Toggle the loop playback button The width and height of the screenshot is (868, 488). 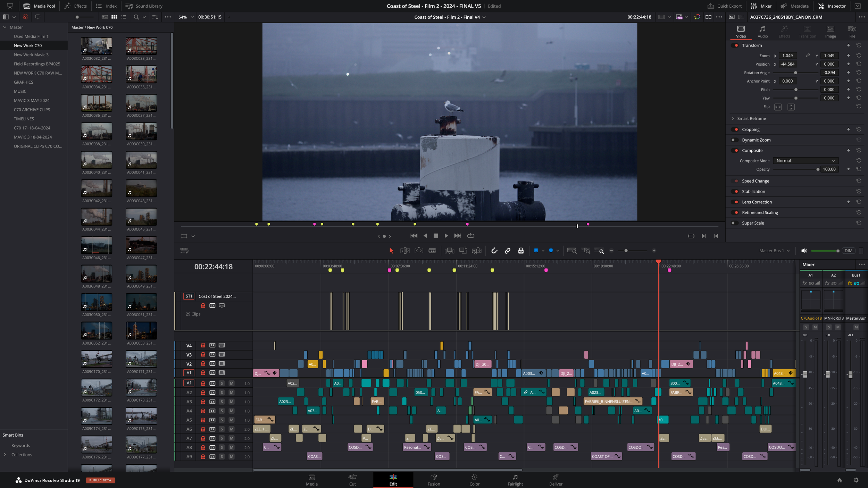[x=470, y=236]
